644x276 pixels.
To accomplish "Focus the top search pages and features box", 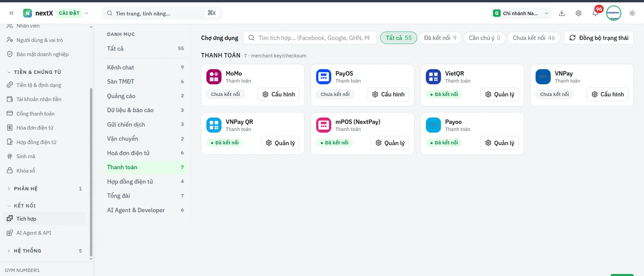I will click(162, 13).
